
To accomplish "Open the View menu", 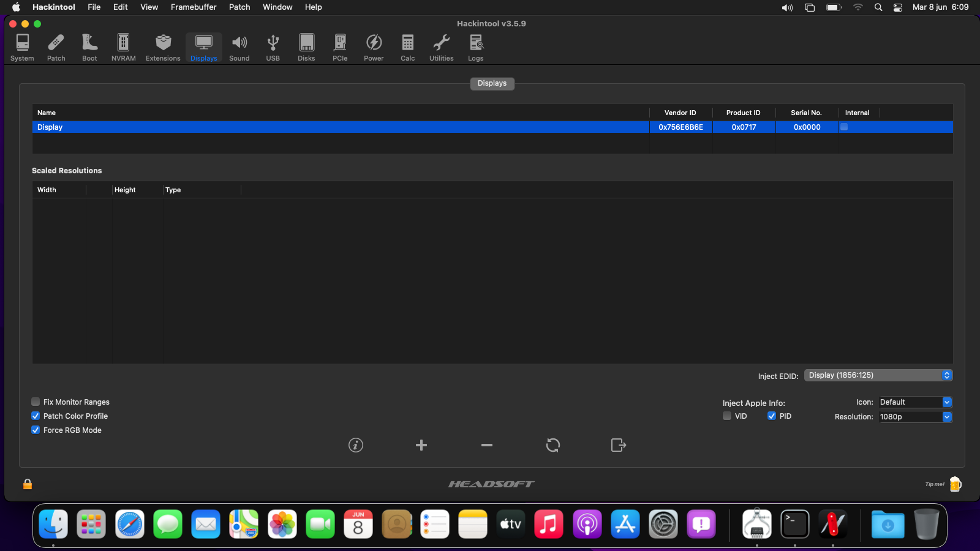I will (x=149, y=7).
